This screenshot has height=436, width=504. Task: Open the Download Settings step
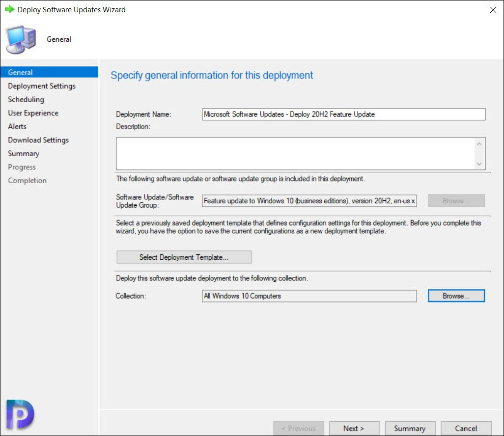coord(38,140)
